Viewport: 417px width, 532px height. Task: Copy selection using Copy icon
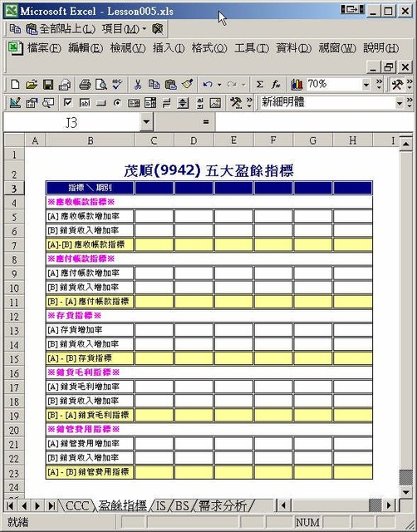[155, 84]
